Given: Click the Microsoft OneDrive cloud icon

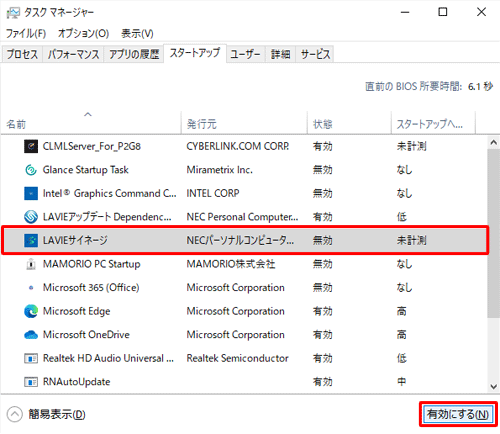Looking at the screenshot, I should pyautogui.click(x=31, y=335).
